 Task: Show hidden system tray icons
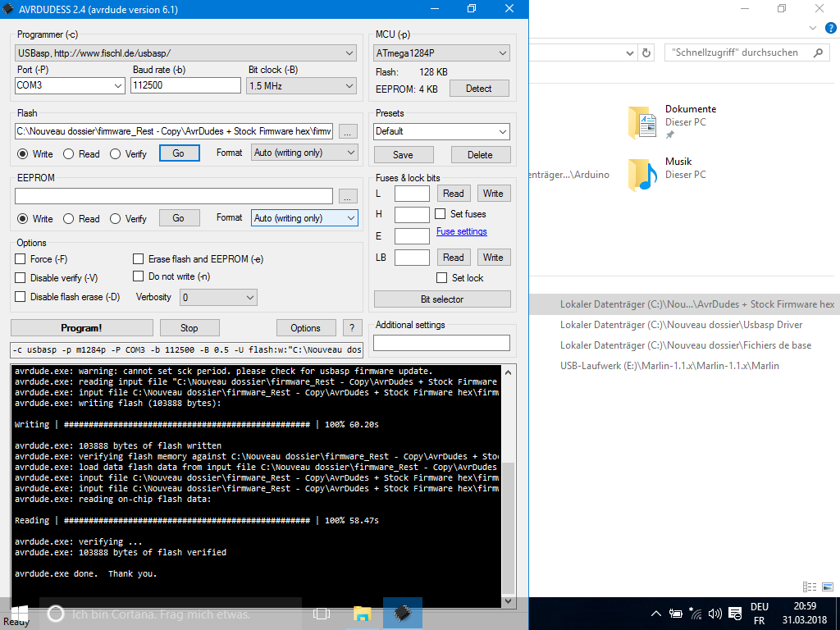pyautogui.click(x=655, y=614)
